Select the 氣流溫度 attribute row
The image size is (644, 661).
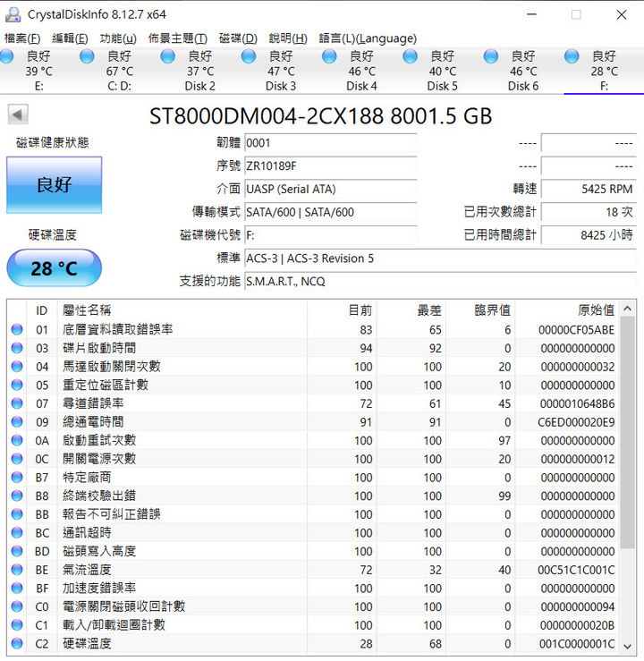click(x=314, y=570)
